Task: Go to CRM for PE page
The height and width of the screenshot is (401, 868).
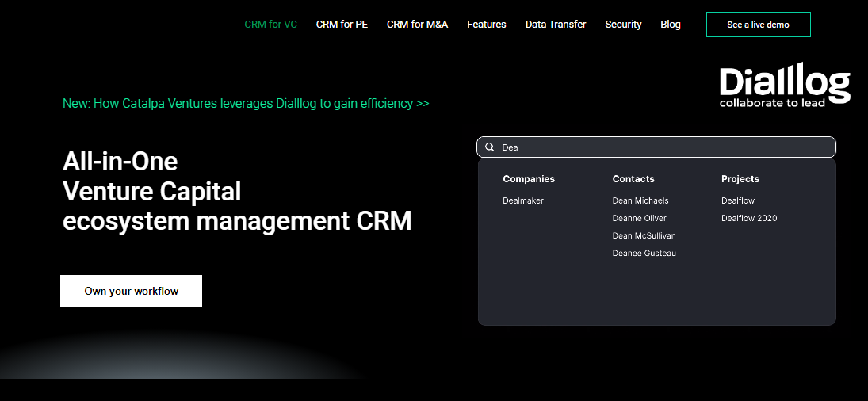Action: (342, 25)
